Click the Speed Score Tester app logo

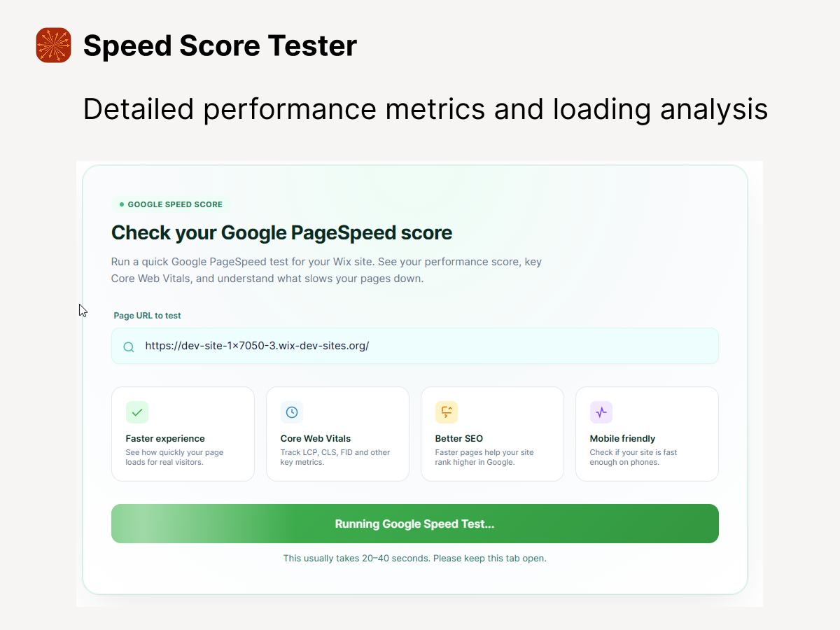click(x=53, y=45)
